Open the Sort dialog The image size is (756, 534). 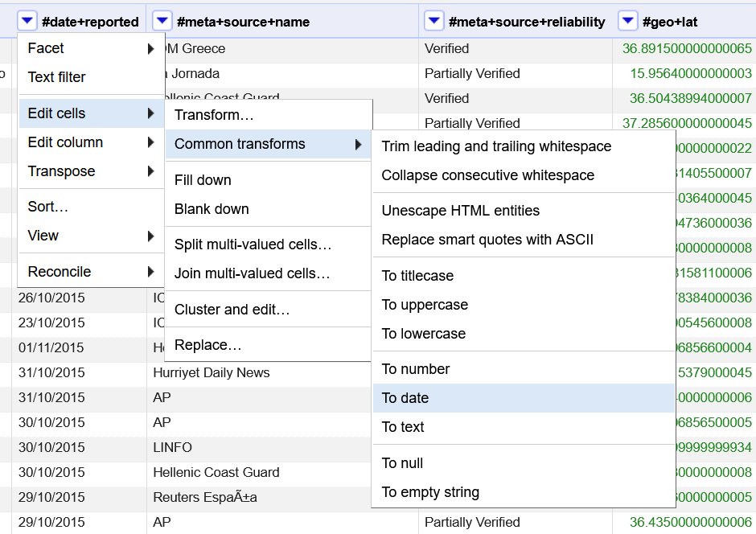[48, 206]
